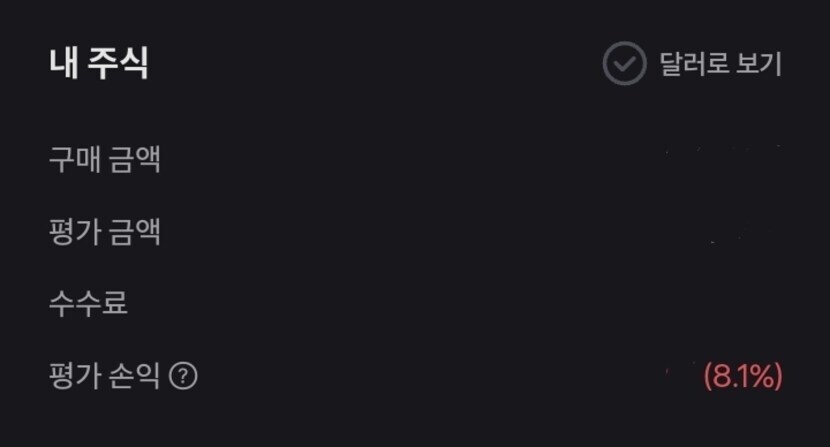Open the 평가 손익 help question mark
This screenshot has width=830, height=447.
coord(183,377)
